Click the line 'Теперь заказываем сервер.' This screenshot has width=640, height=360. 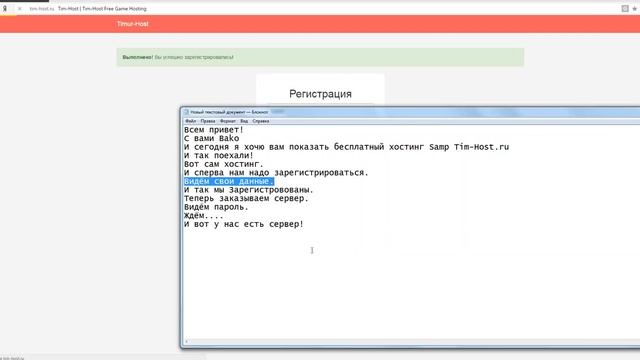(246, 198)
